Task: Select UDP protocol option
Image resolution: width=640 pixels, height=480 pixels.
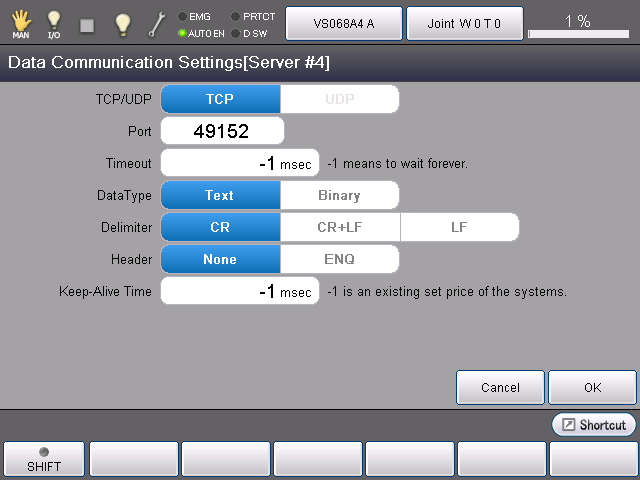Action: tap(339, 99)
